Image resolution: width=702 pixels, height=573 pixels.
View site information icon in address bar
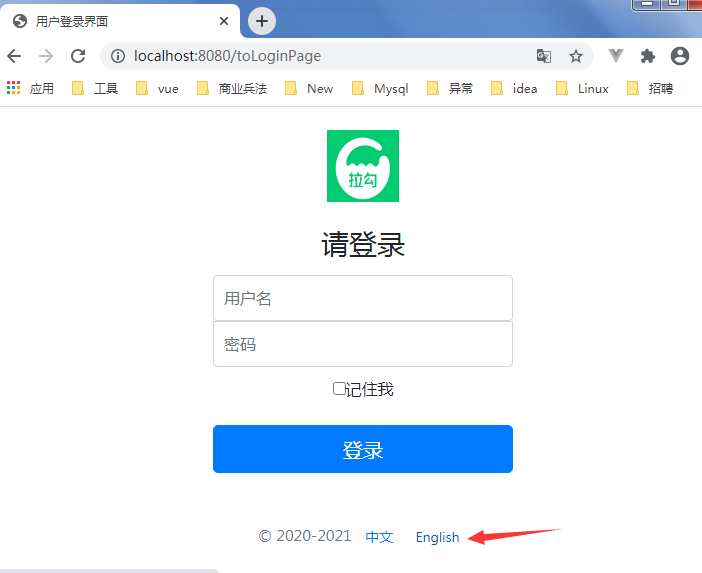click(x=118, y=56)
